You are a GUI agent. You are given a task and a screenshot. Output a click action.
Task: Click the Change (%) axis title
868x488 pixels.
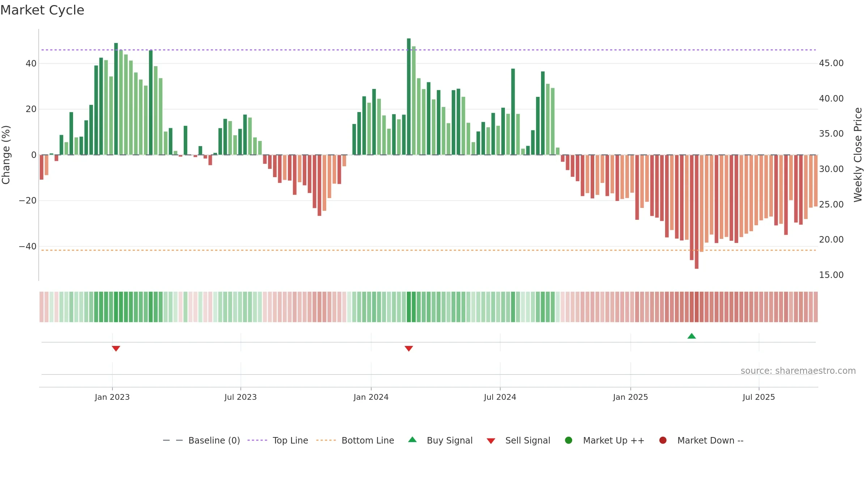point(6,155)
